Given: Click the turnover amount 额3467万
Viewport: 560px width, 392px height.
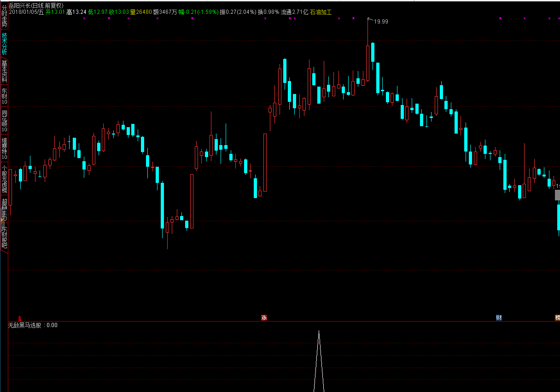Looking at the screenshot, I should (x=165, y=12).
